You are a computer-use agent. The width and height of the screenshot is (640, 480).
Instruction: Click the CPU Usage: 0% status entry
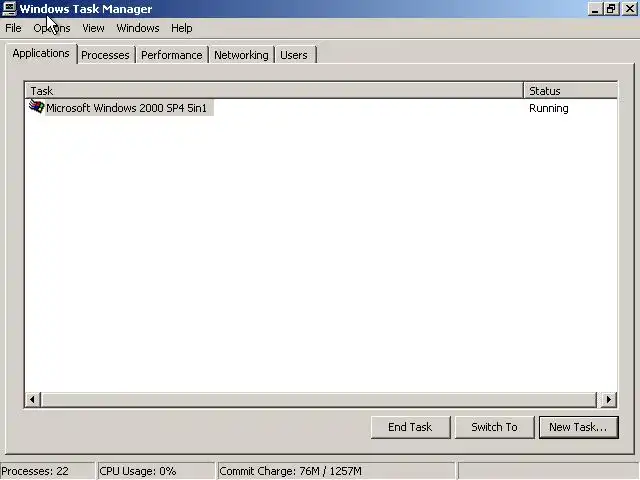[156, 471]
